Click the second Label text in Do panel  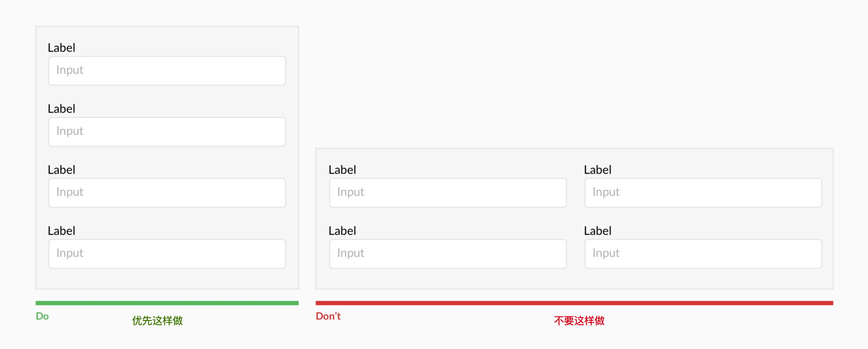[62, 109]
